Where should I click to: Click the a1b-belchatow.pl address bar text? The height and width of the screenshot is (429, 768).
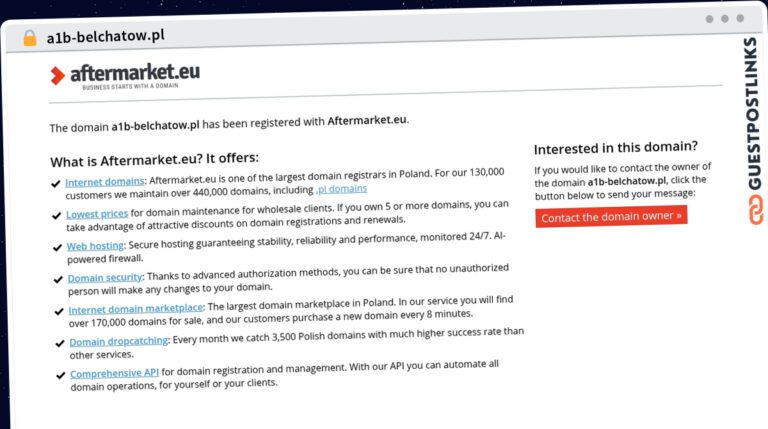pyautogui.click(x=105, y=37)
